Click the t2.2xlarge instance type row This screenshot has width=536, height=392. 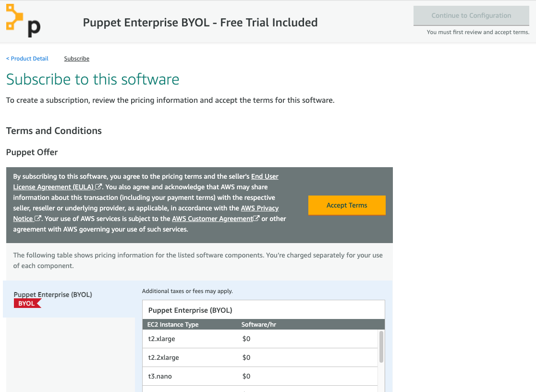tap(260, 357)
